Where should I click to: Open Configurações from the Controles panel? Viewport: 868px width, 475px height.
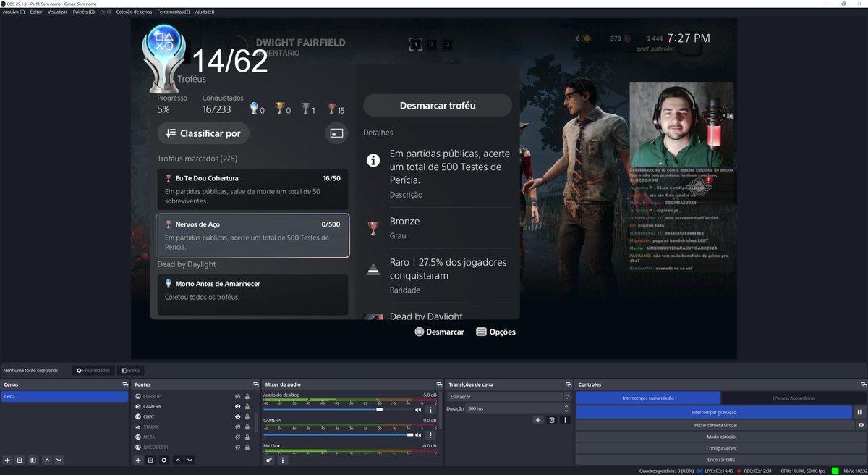click(x=721, y=448)
